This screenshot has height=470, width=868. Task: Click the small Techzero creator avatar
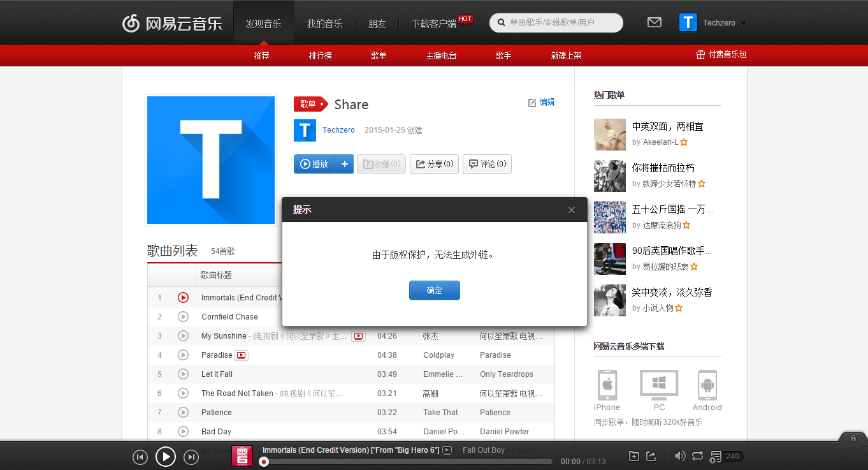coord(305,130)
